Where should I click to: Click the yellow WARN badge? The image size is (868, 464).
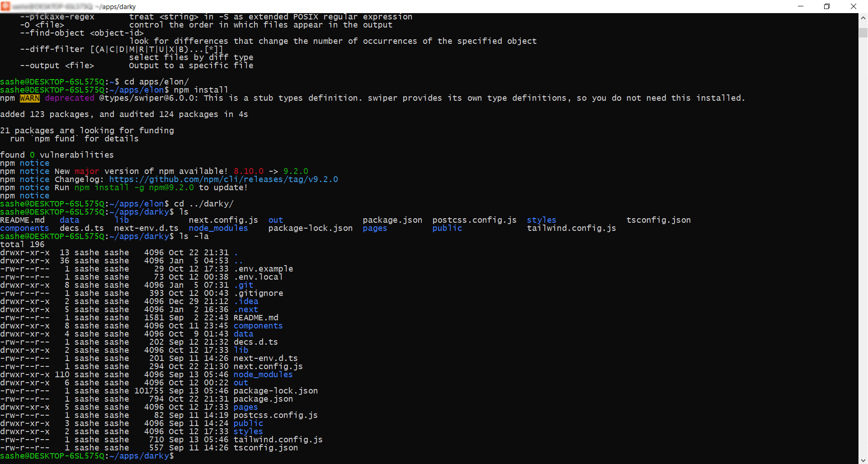tap(30, 98)
